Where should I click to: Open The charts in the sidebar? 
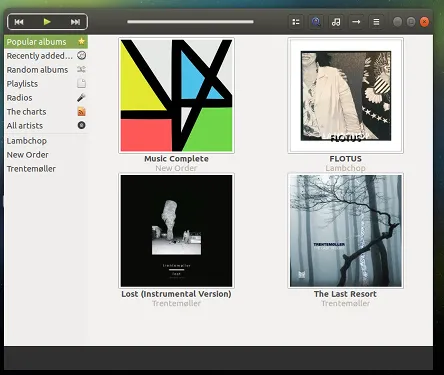46,112
